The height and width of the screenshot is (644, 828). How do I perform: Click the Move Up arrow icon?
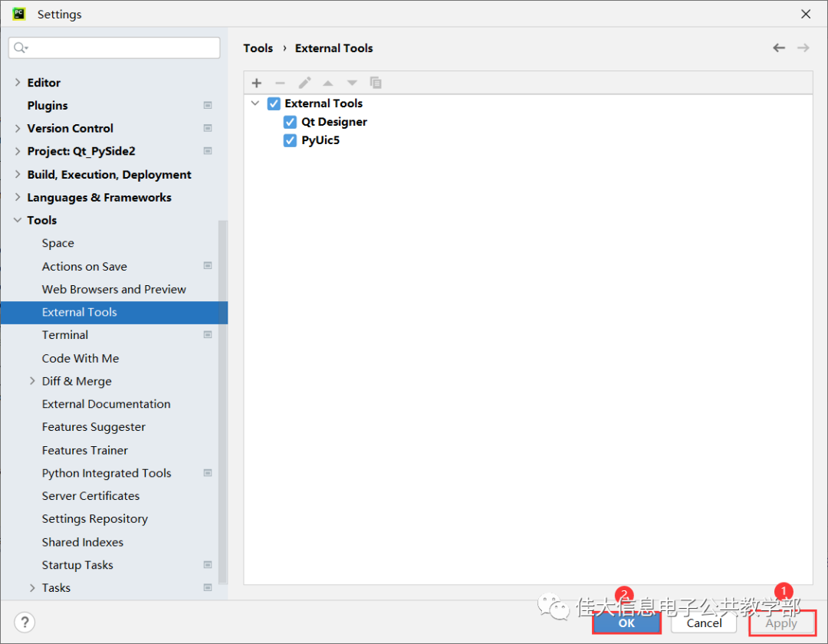328,83
